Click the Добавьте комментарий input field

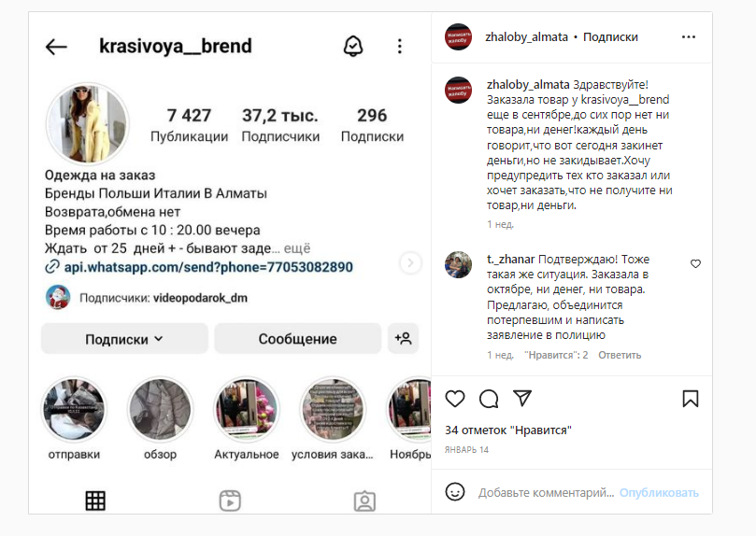[x=546, y=493]
